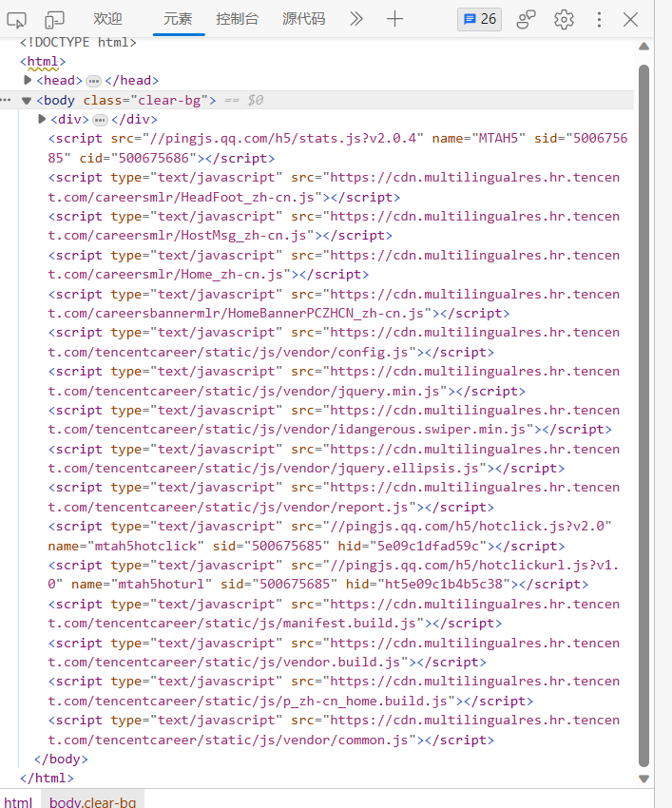Screen dimensions: 672x808
Task: Click the body.clear-bg breadcrumb
Action: [93, 801]
